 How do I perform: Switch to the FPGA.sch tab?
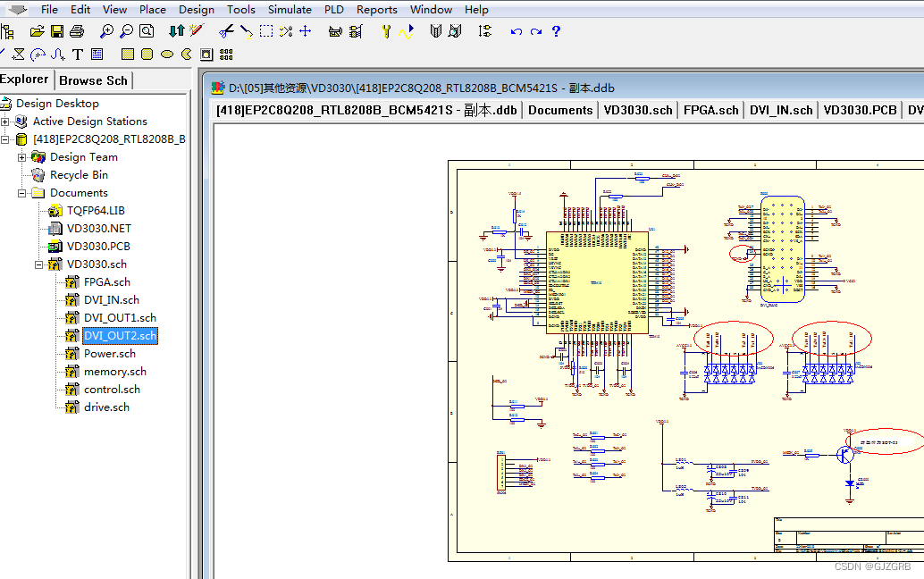[710, 109]
